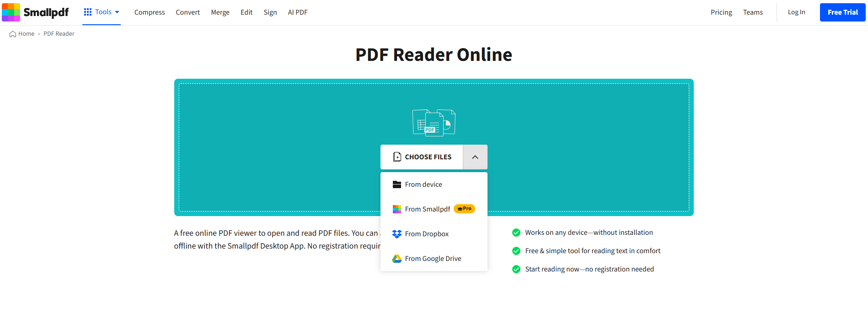Click the Home breadcrumb house icon
Screen dimensions: 868x320
13,34
